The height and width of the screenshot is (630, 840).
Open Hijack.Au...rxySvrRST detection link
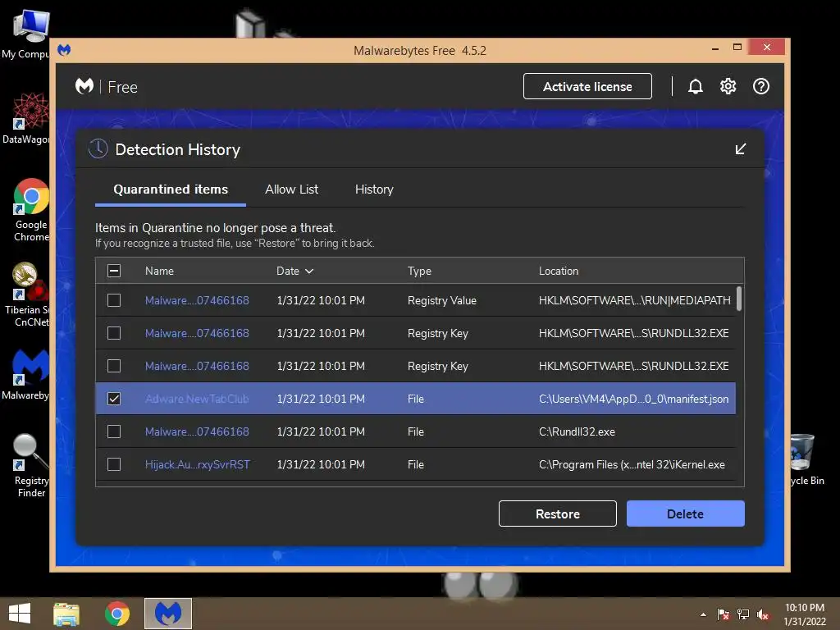tap(197, 464)
